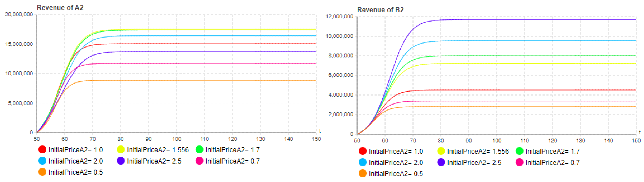Click purple 2.5 legend circle under B2 chart

(441, 163)
